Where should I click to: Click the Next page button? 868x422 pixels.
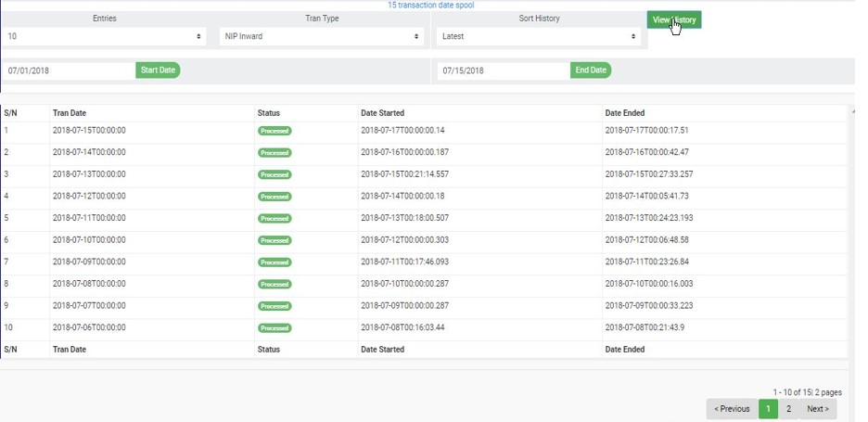coord(817,409)
